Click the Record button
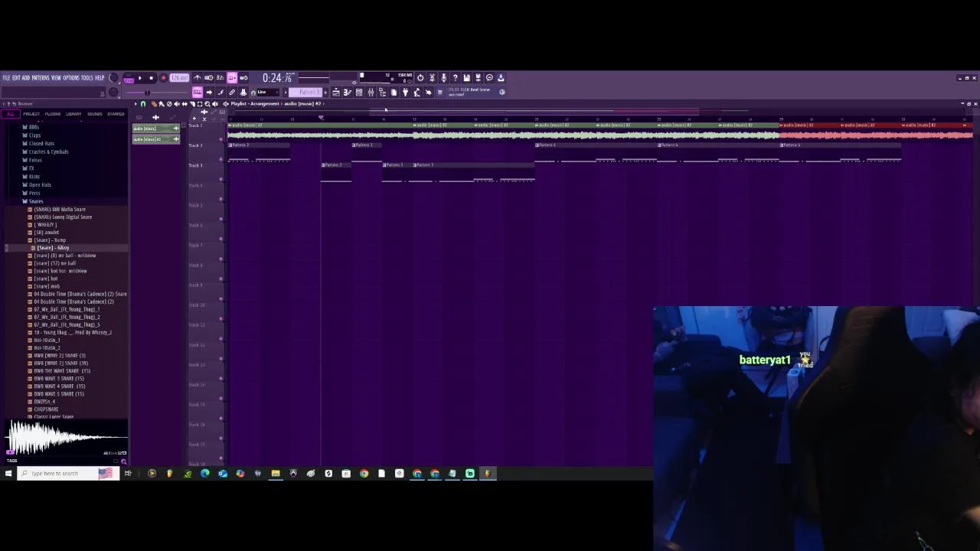The width and height of the screenshot is (980, 551). 164,77
